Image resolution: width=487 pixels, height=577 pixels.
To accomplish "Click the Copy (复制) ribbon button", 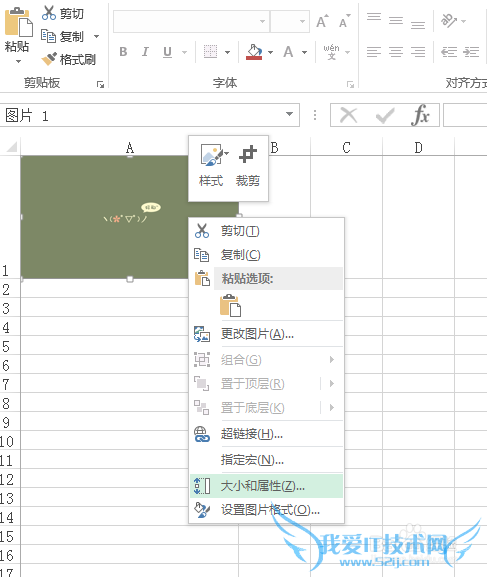I will coord(63,36).
